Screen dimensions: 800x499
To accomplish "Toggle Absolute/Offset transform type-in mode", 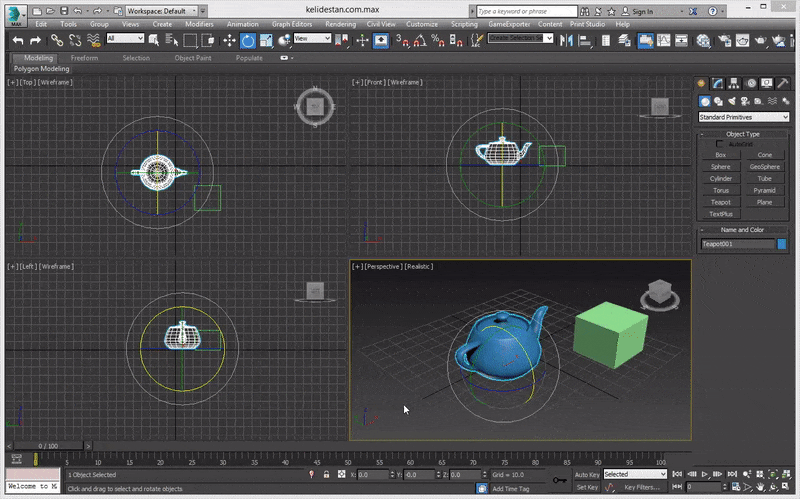I will click(x=341, y=475).
